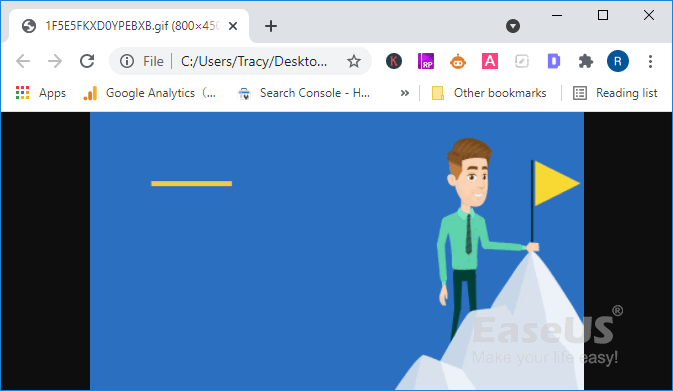
Task: Open the purple RP extension icon
Action: coord(426,61)
